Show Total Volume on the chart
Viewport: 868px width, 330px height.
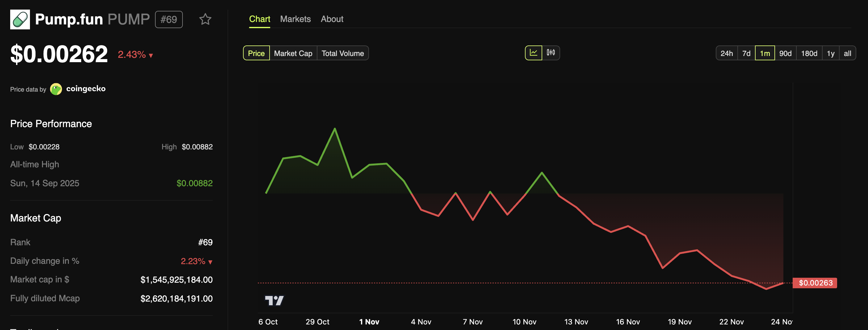pyautogui.click(x=343, y=53)
